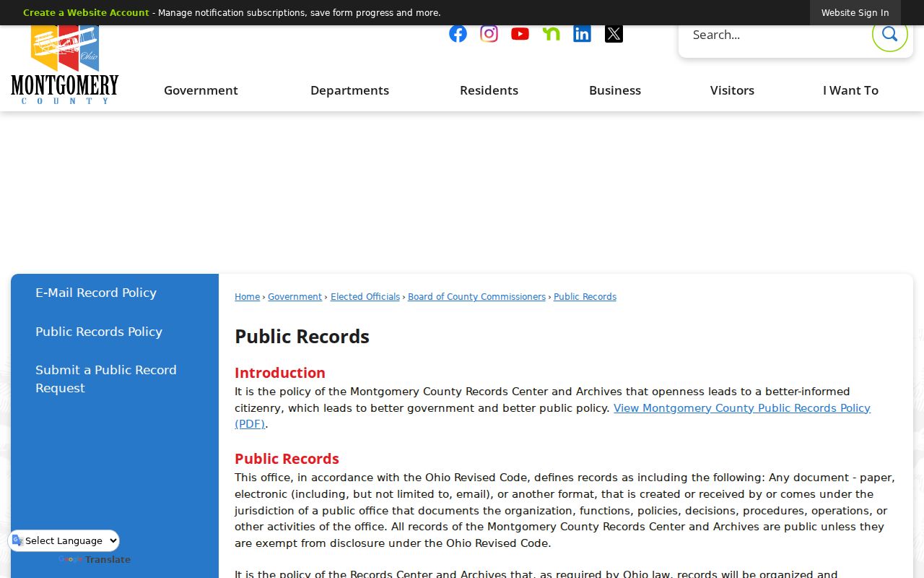The image size is (924, 578).
Task: Open the Business menu
Action: [x=615, y=90]
